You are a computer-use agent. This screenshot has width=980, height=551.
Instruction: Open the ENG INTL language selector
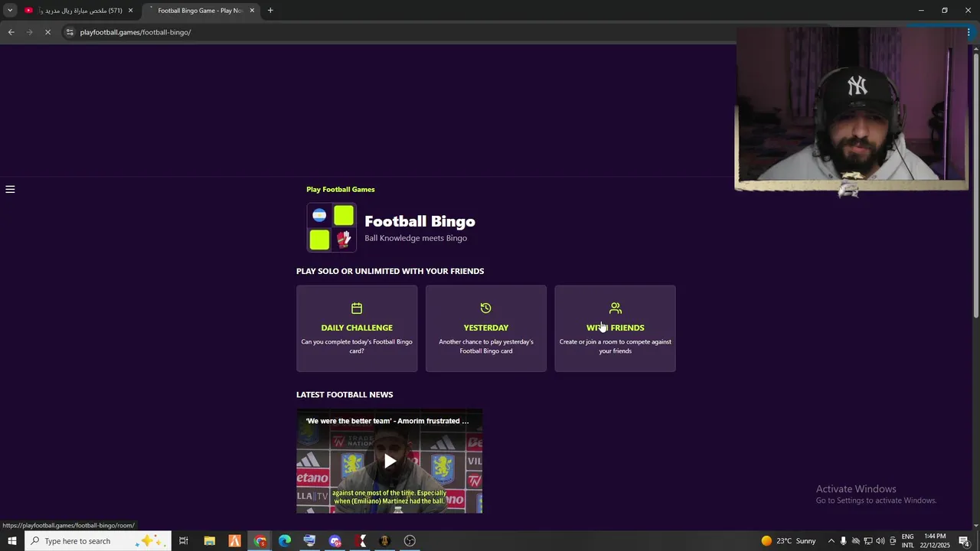908,541
